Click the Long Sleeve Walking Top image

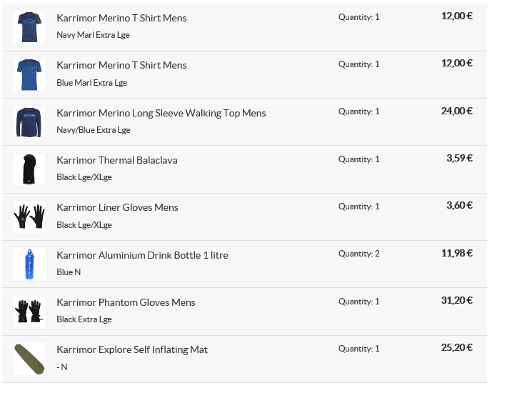(x=29, y=122)
